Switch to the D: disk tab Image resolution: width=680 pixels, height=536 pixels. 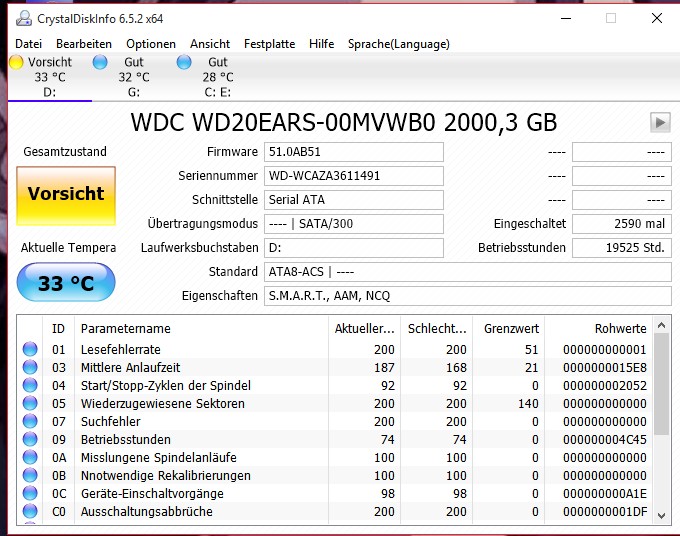click(x=50, y=77)
